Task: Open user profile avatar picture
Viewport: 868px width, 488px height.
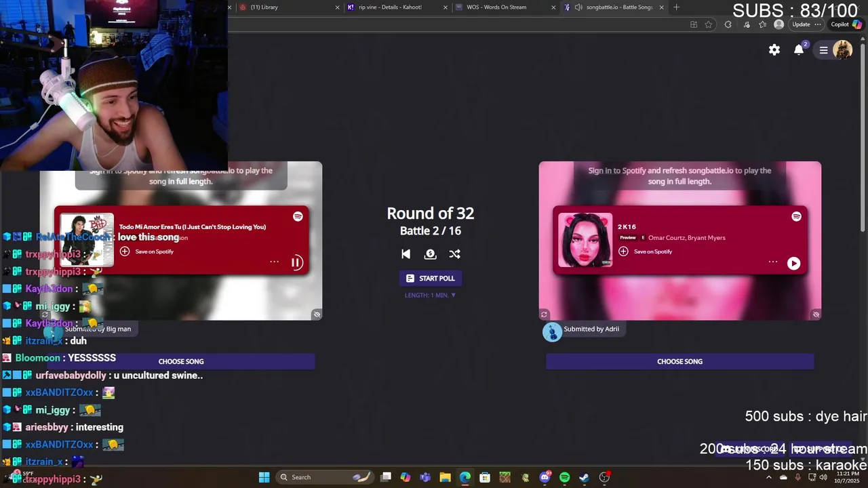Action: pyautogui.click(x=842, y=49)
